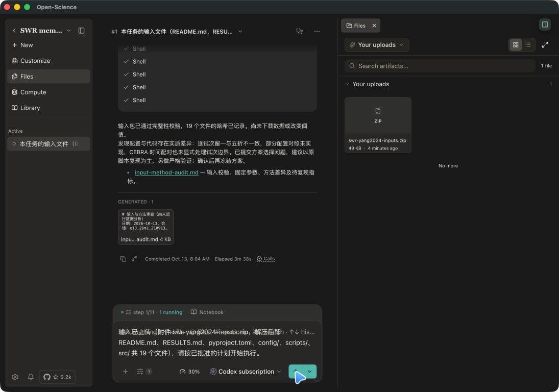559x392 pixels.
Task: Open GitHub 5.2k stars link
Action: coord(57,377)
